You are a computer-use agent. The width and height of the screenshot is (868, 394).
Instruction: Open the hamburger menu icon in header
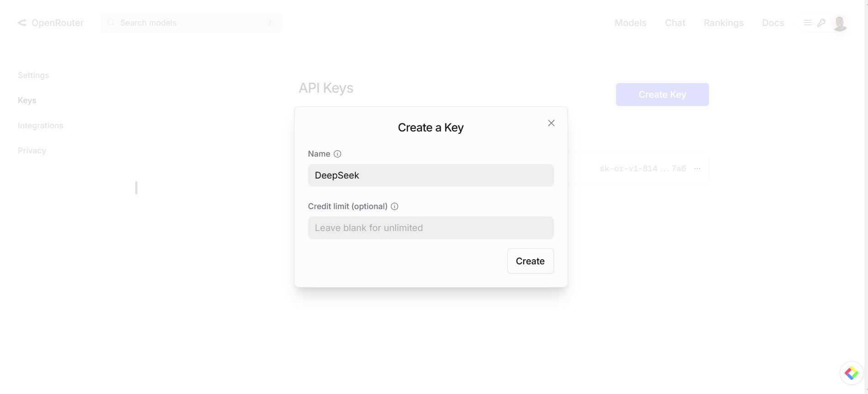click(x=808, y=23)
